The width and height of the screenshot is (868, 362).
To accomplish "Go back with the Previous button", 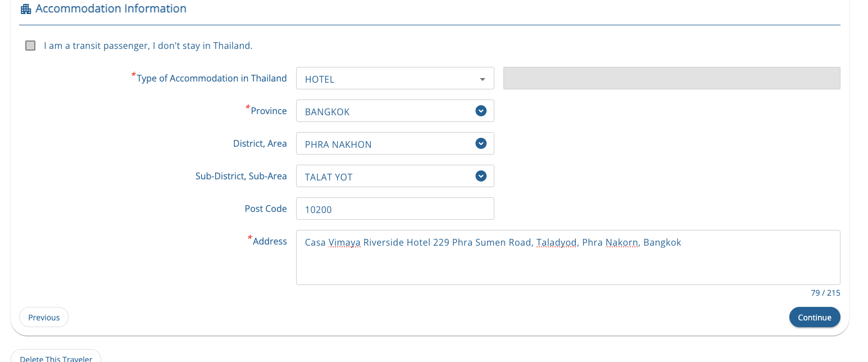I will tap(44, 318).
